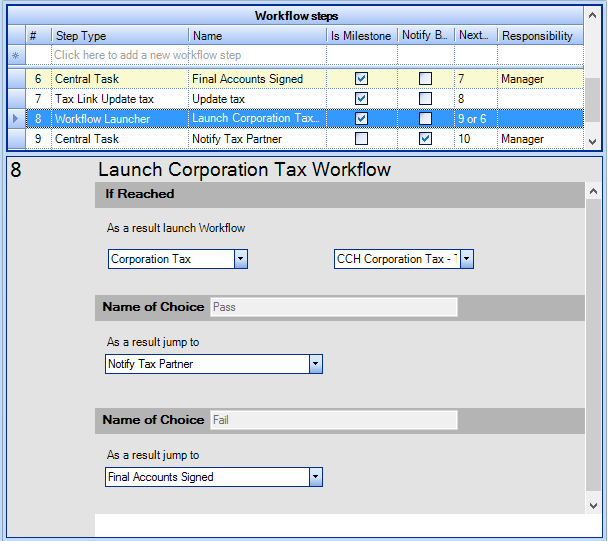Sort by Step Type column header

click(120, 36)
